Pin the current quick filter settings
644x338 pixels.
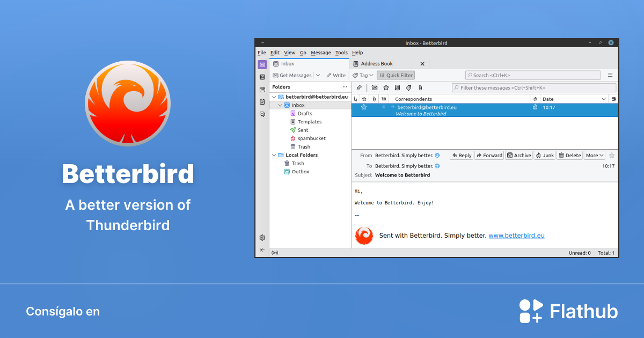[x=359, y=87]
